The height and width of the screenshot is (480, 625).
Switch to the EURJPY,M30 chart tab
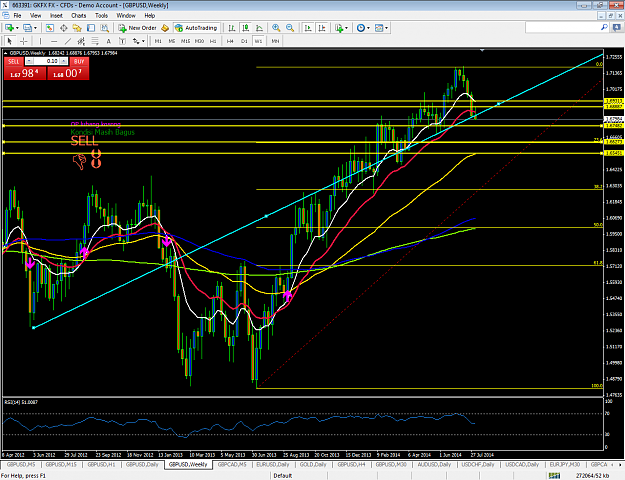pos(565,464)
